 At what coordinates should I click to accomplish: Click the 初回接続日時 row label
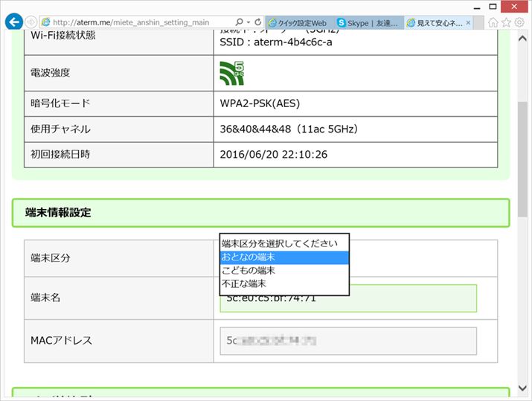tap(60, 154)
